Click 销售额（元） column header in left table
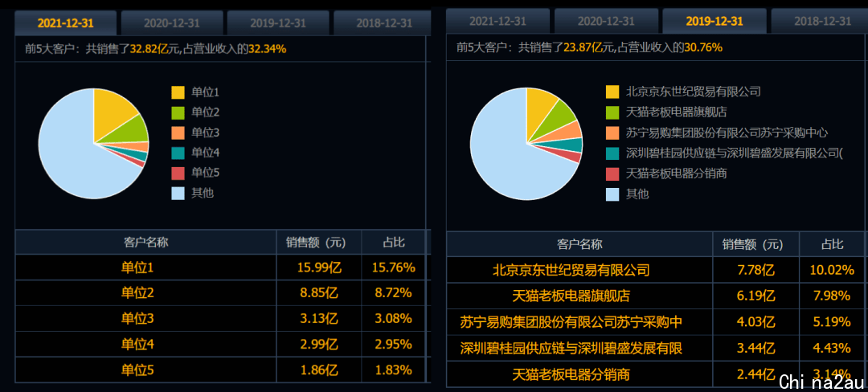Image resolution: width=868 pixels, height=392 pixels. click(x=319, y=242)
